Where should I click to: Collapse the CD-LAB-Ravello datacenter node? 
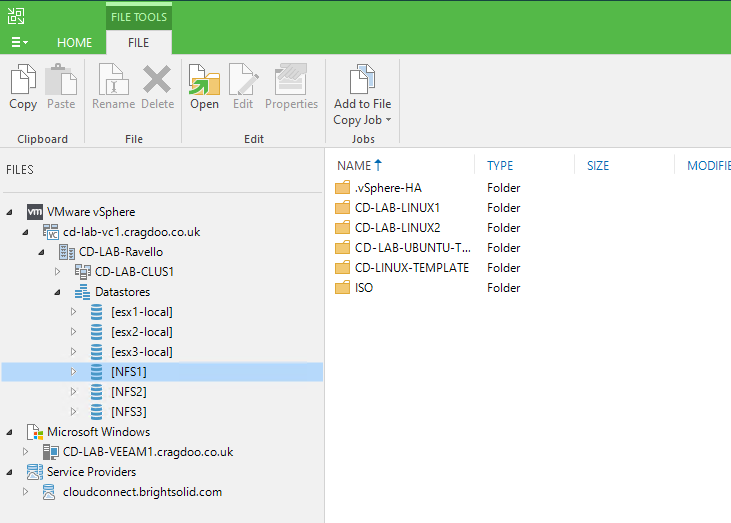tap(41, 252)
